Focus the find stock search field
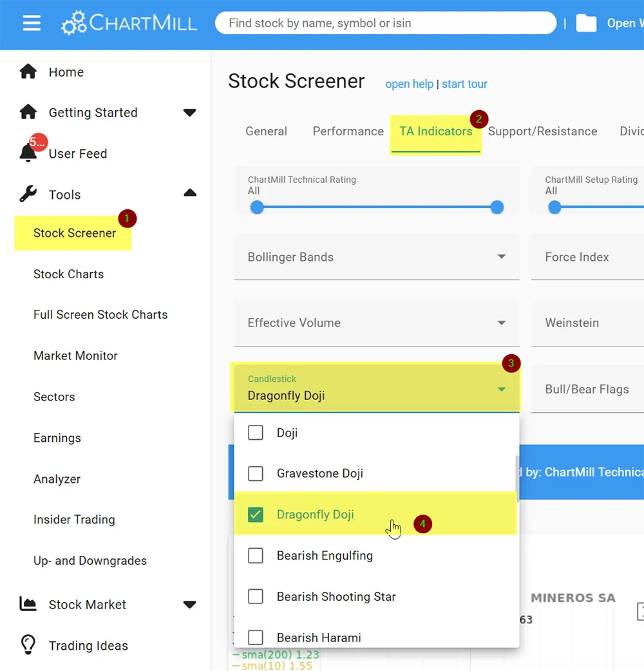 click(x=386, y=23)
